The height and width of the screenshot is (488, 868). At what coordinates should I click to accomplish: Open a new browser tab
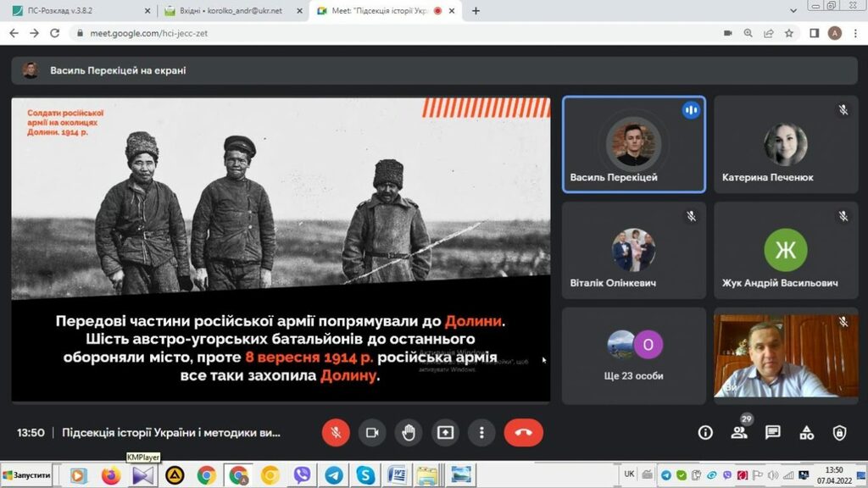click(x=476, y=11)
